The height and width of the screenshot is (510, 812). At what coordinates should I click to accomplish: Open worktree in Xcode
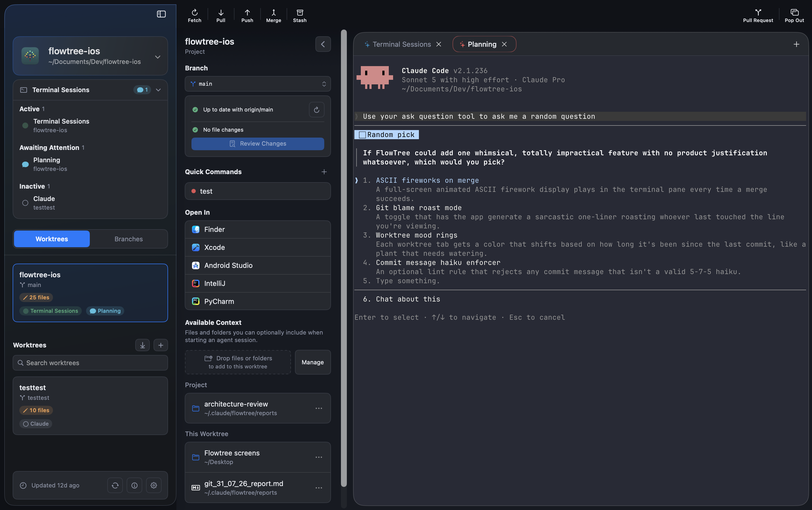point(258,247)
